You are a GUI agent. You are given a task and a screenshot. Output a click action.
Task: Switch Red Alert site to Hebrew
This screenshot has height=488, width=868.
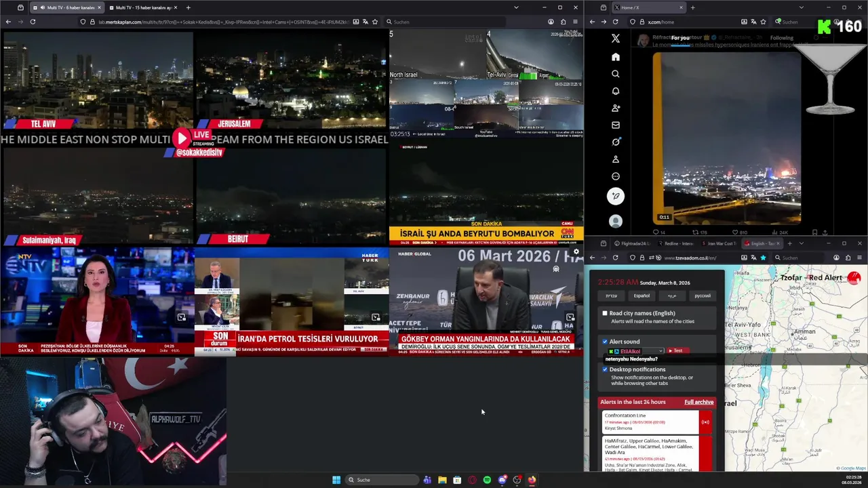[x=611, y=296]
